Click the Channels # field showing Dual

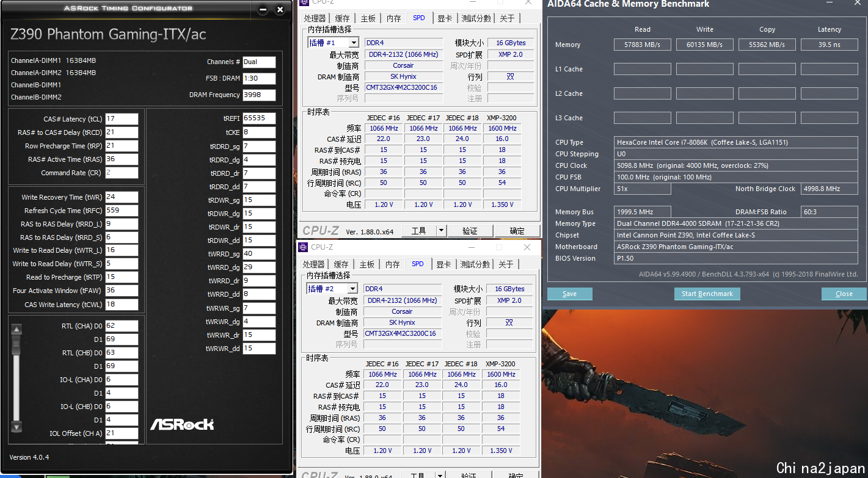point(259,62)
